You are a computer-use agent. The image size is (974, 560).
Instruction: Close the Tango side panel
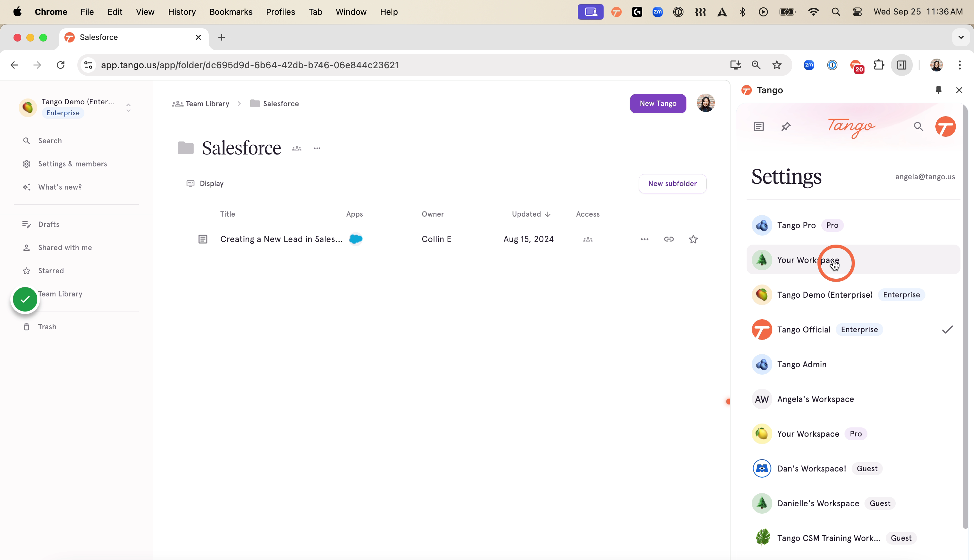click(x=959, y=90)
